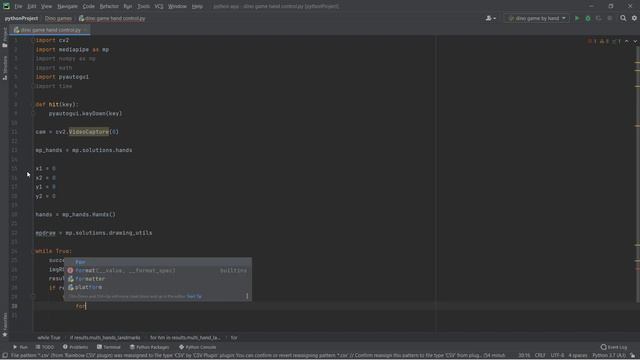The width and height of the screenshot is (640, 360).
Task: Click the green Run triangle icon
Action: 577,18
